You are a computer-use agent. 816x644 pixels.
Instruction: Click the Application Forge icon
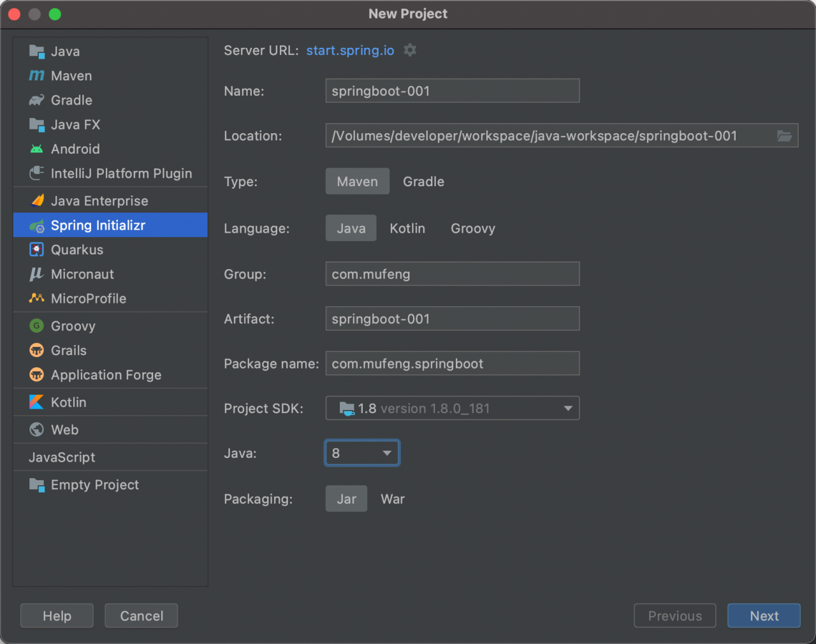coord(37,375)
